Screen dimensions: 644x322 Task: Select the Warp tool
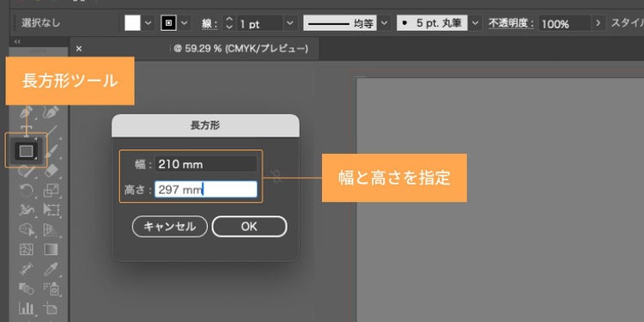[x=27, y=210]
